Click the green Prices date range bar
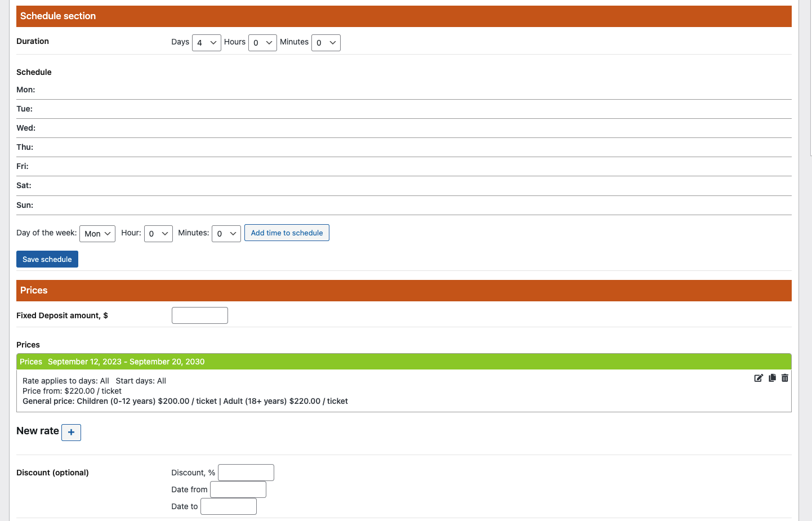This screenshot has height=521, width=812. (x=404, y=362)
